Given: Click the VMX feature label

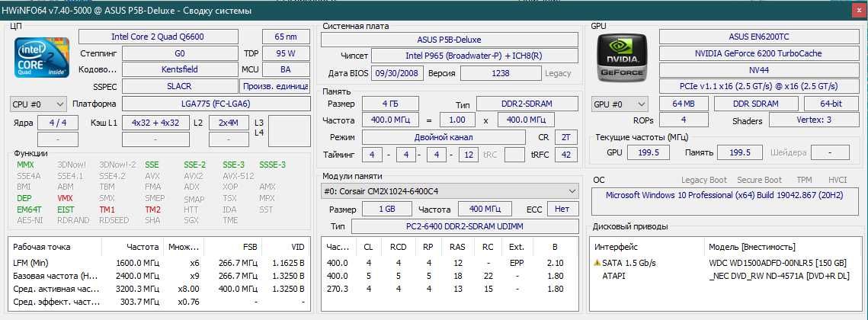Looking at the screenshot, I should [x=65, y=198].
